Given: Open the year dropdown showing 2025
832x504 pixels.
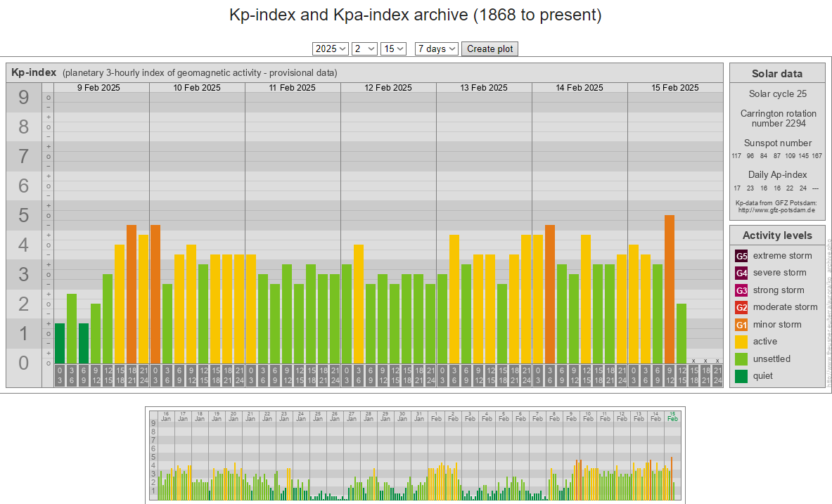Looking at the screenshot, I should (331, 49).
